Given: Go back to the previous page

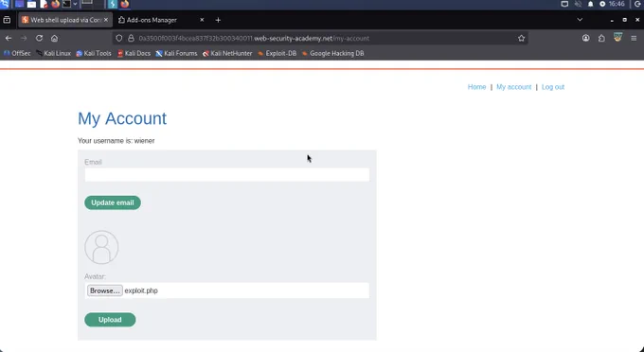Looking at the screenshot, I should tap(9, 38).
